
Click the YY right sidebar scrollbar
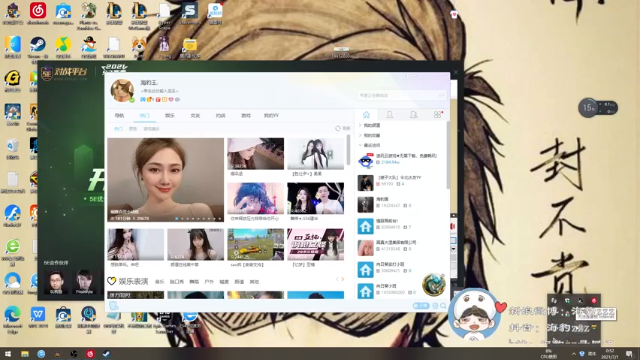[x=448, y=155]
